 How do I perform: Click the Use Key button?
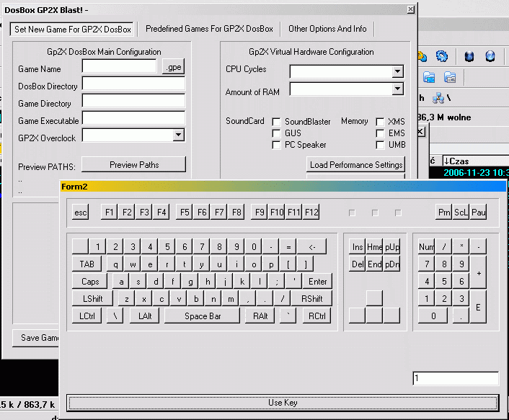coord(282,403)
